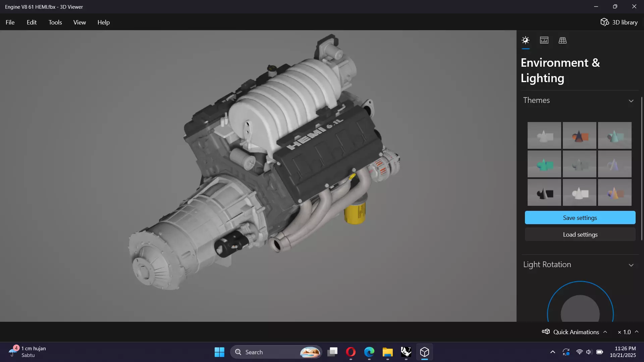Open the Edit menu
This screenshot has width=644, height=362.
32,22
